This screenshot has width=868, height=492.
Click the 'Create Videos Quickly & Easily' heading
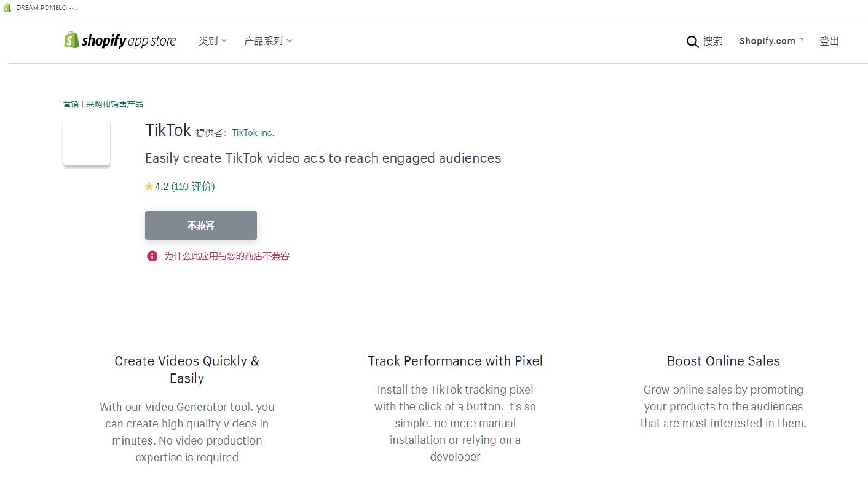[187, 370]
